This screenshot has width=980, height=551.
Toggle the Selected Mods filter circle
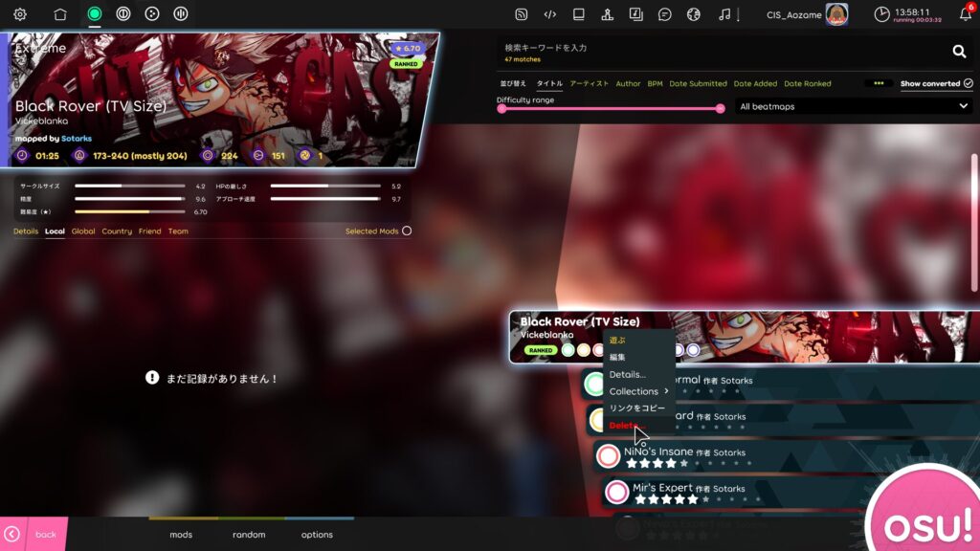(x=407, y=231)
